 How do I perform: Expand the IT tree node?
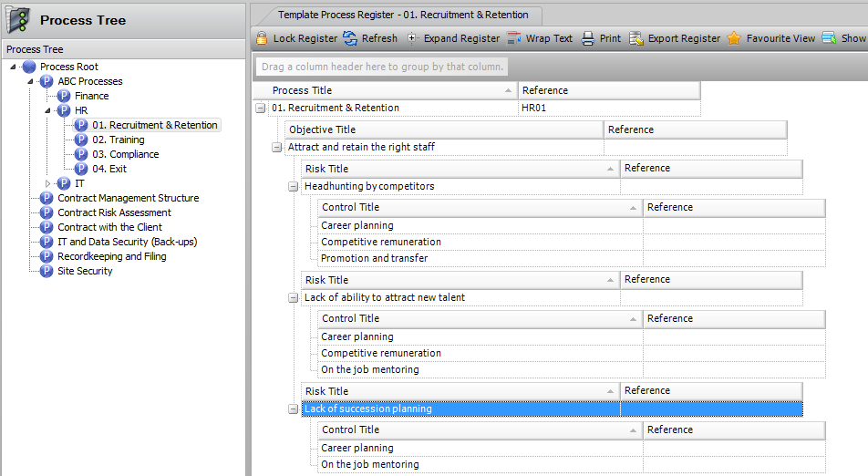[x=47, y=183]
